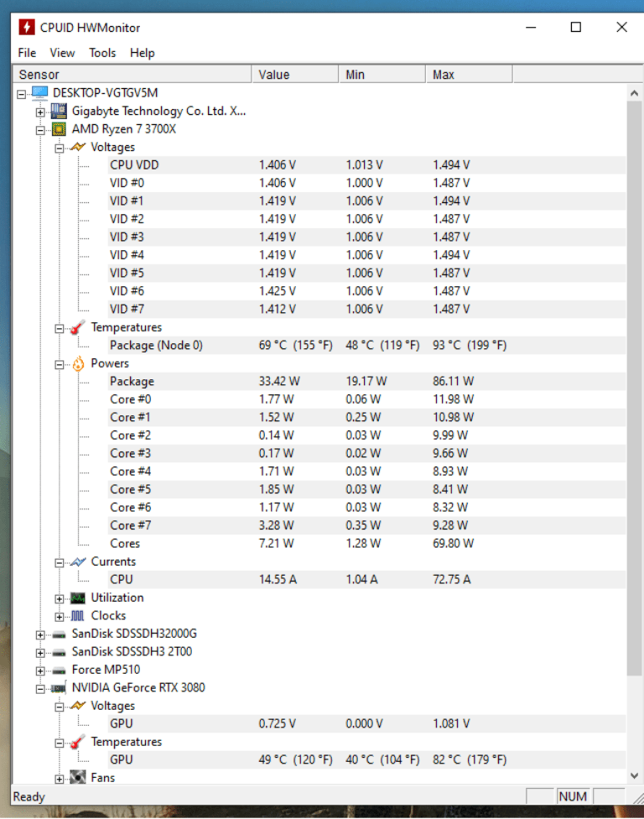The image size is (644, 819).
Task: Click the Max column header
Action: click(470, 74)
